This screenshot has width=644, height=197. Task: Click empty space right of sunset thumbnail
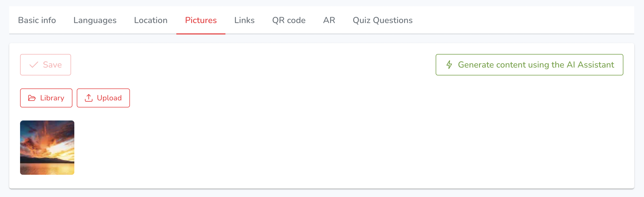(x=326, y=148)
